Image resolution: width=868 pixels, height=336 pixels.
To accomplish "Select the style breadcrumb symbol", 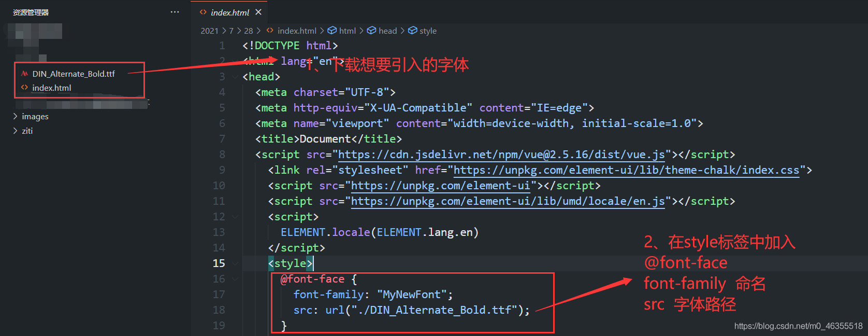I will pyautogui.click(x=428, y=31).
